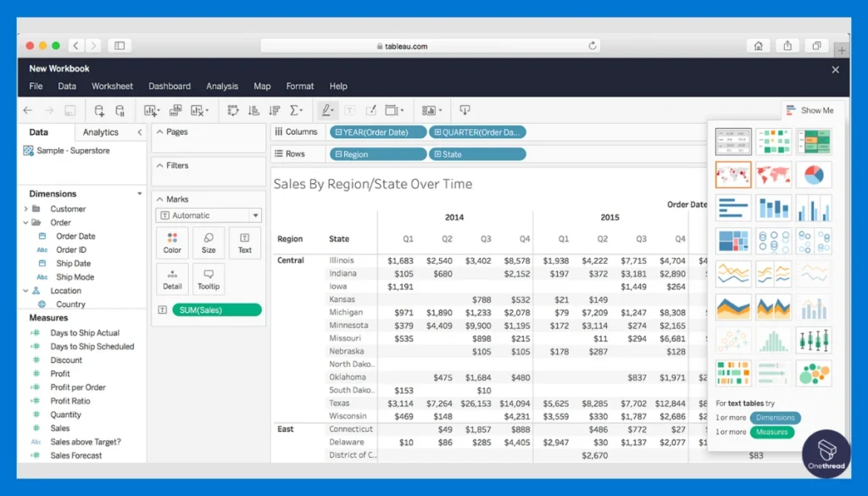Collapse the Location hierarchy
The height and width of the screenshot is (496, 868).
(x=25, y=291)
